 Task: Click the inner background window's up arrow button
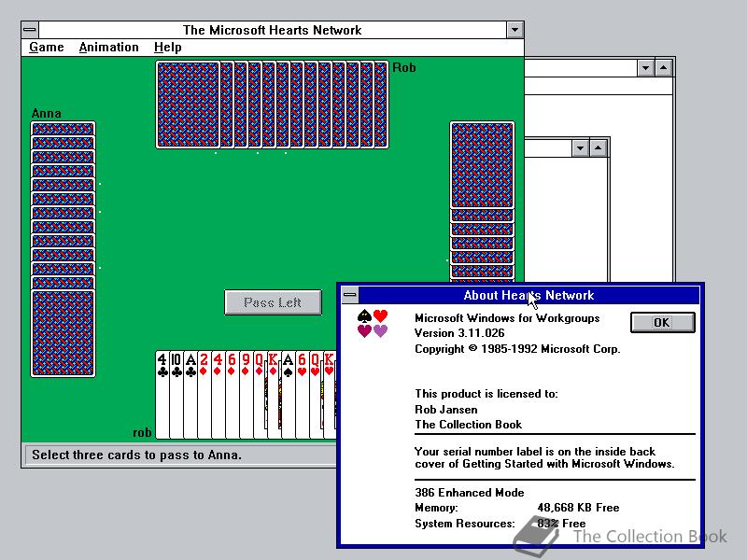click(598, 148)
